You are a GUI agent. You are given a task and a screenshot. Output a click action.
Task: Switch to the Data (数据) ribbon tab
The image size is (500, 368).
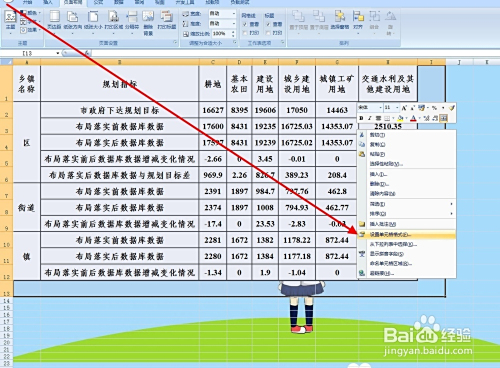[x=119, y=2]
